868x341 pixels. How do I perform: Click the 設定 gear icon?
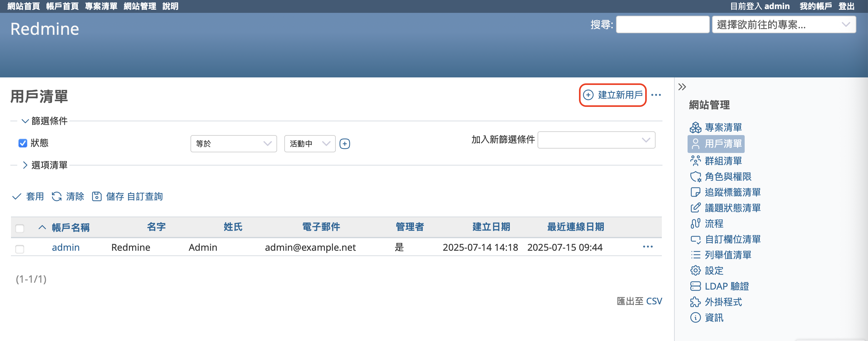[695, 271]
